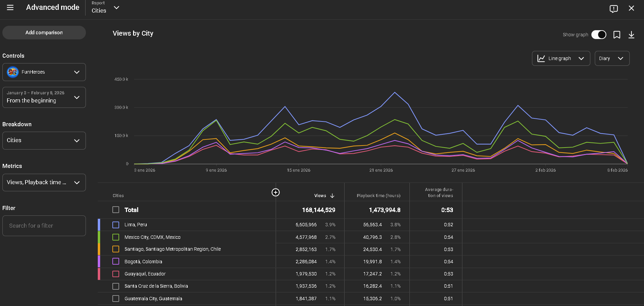Open the hamburger navigation menu
This screenshot has height=306, width=644.
point(10,7)
